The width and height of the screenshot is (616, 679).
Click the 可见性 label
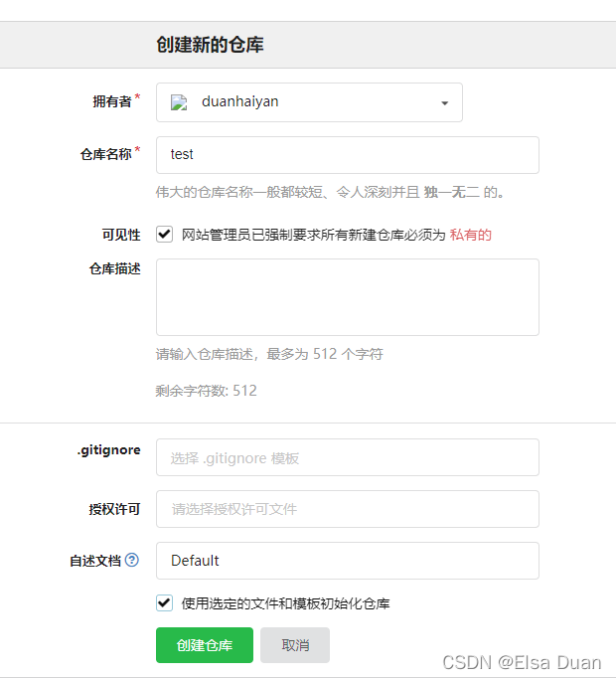click(x=121, y=235)
